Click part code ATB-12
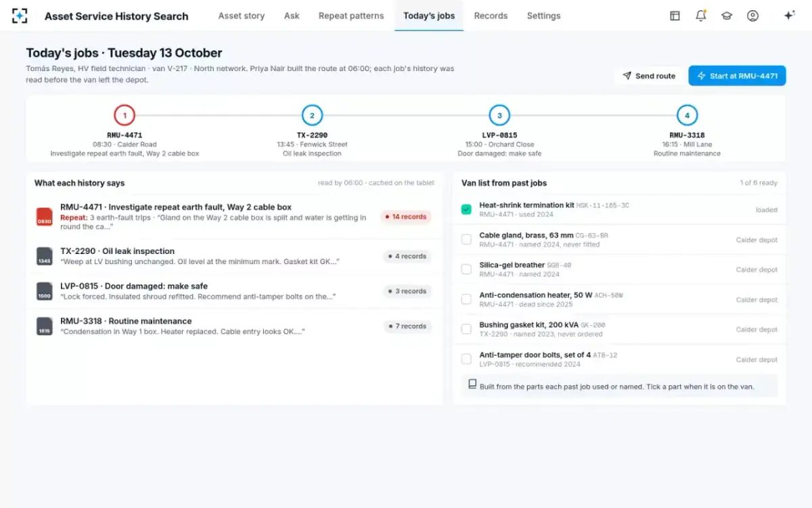 [x=605, y=355]
